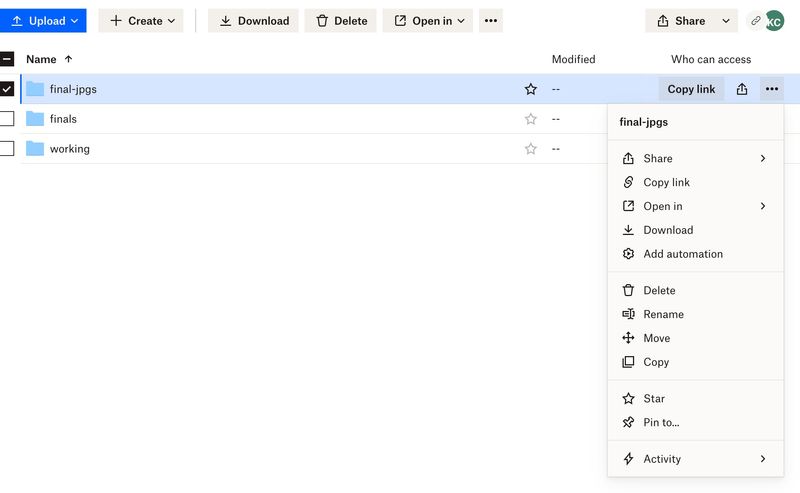This screenshot has width=800, height=493.
Task: Click star icon on working folder row
Action: 531,149
